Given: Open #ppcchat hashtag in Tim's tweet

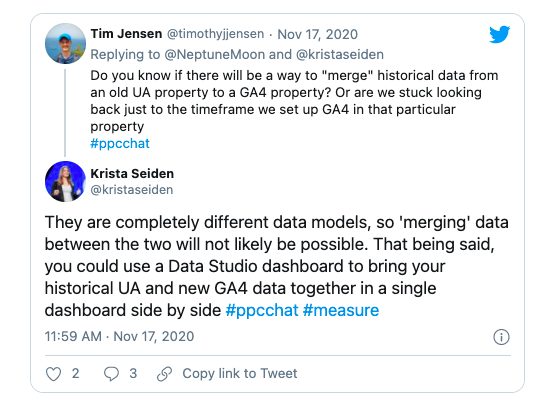Looking at the screenshot, I should pos(120,144).
